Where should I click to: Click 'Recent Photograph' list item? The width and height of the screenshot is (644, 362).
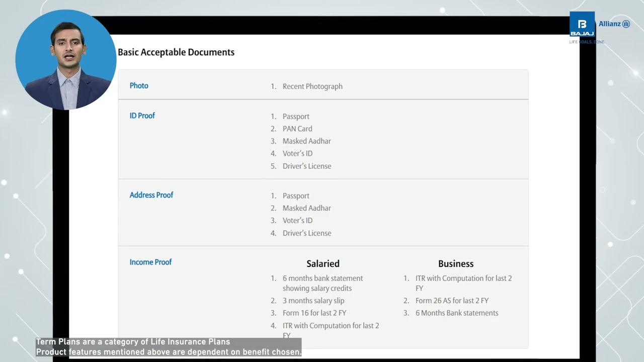(x=312, y=86)
